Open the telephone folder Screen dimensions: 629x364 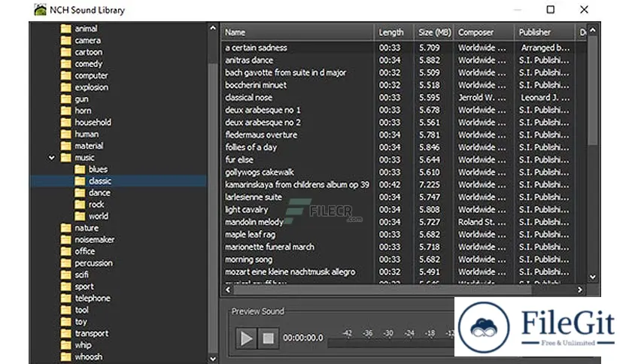tap(86, 298)
